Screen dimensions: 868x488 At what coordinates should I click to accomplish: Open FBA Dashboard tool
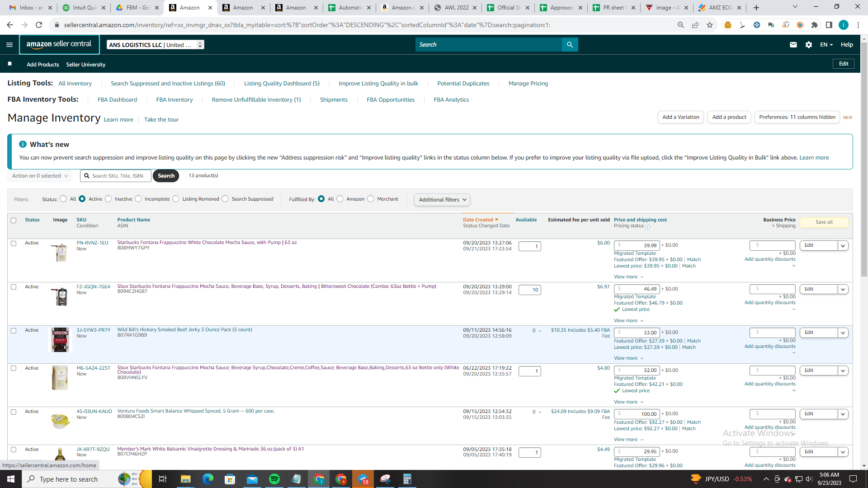pyautogui.click(x=117, y=100)
